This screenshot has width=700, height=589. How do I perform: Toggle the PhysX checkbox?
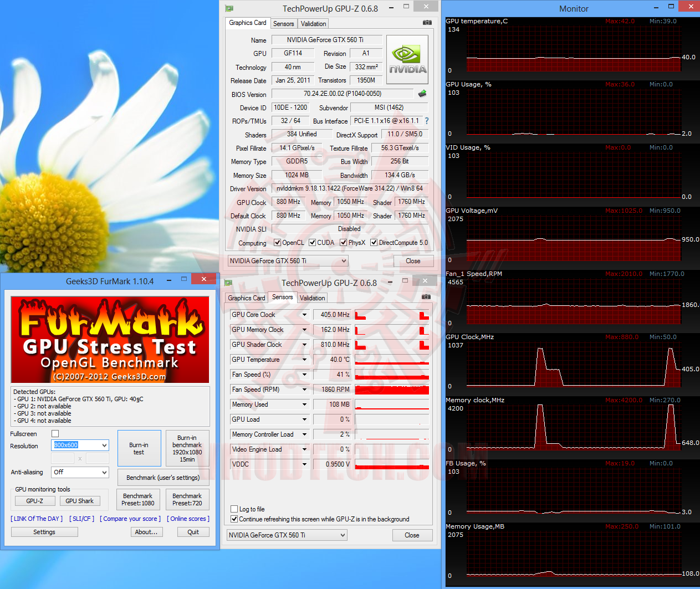point(344,243)
